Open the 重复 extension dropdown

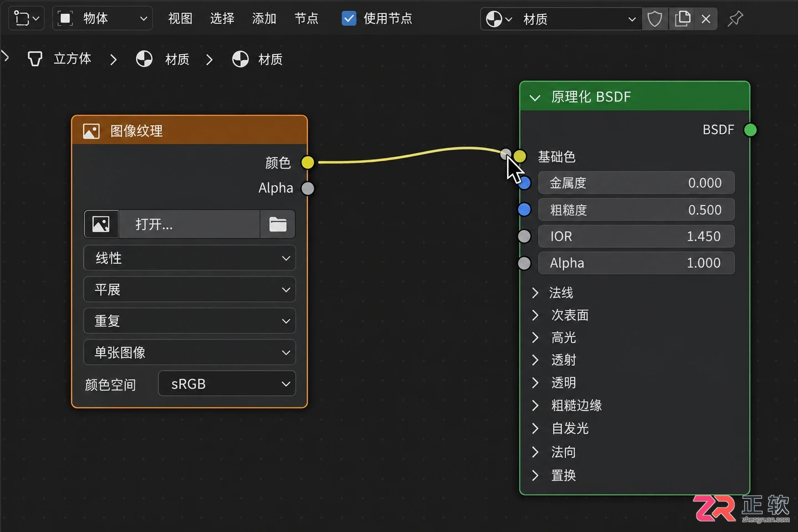pyautogui.click(x=190, y=321)
